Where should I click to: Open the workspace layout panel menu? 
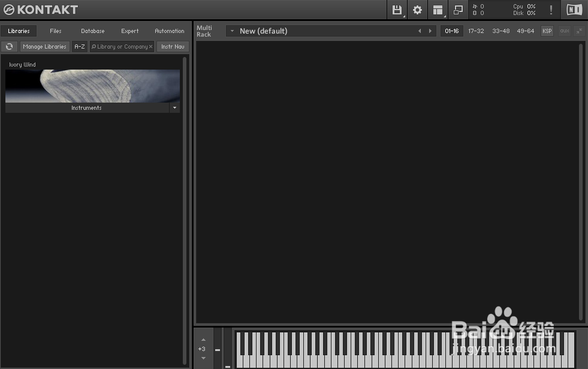click(x=438, y=10)
